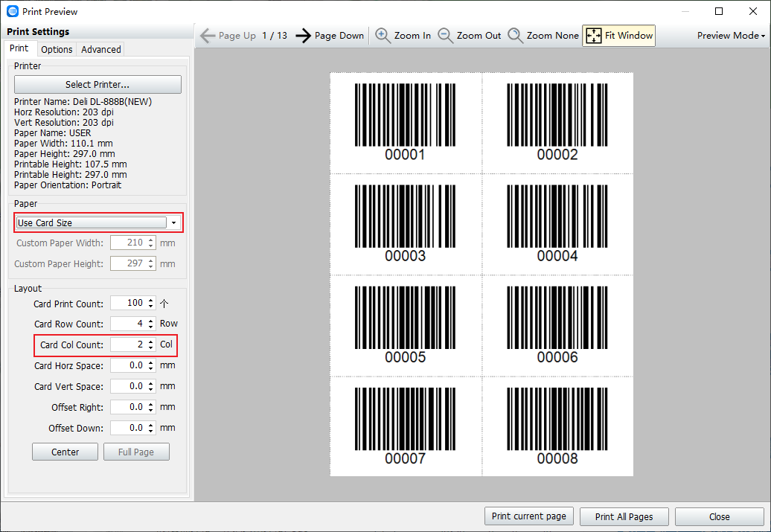
Task: Click the Page Down label in toolbar
Action: (339, 36)
